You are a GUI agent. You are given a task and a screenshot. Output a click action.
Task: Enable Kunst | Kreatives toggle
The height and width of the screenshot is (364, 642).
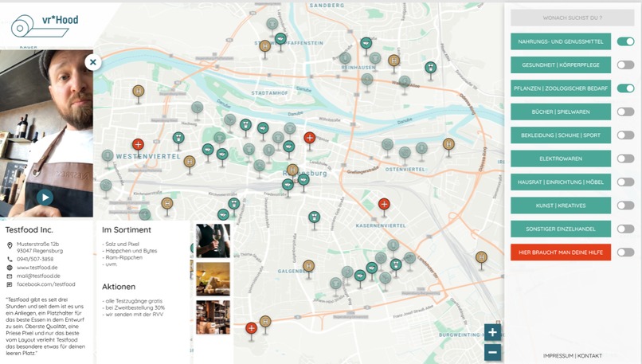625,205
